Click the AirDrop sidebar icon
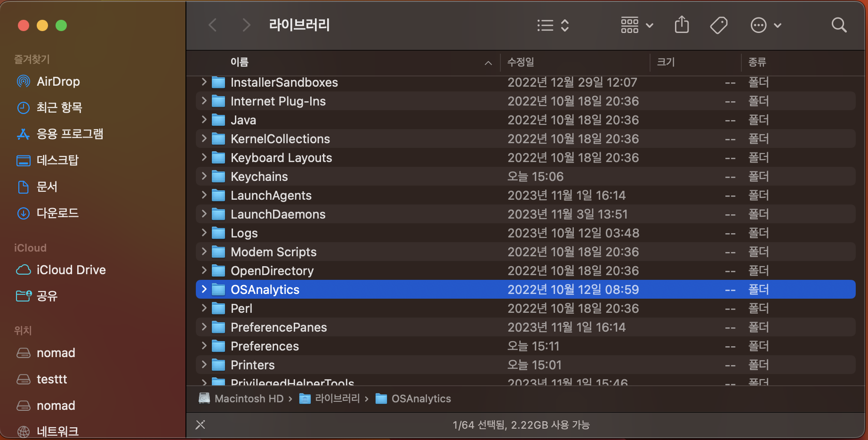Viewport: 868px width, 440px height. (23, 81)
